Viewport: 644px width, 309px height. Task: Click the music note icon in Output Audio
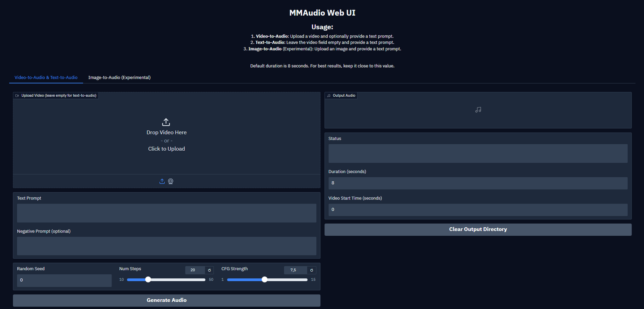[478, 110]
